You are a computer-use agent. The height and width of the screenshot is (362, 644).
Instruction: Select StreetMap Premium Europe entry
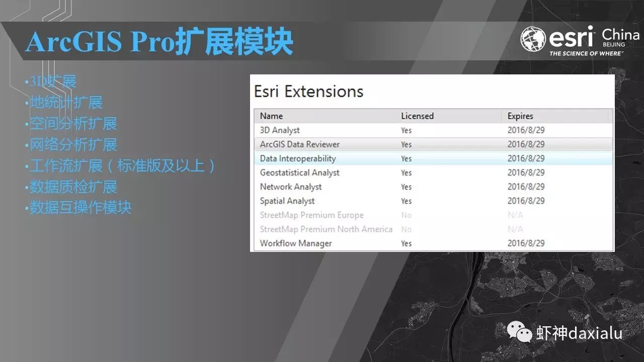tap(311, 215)
